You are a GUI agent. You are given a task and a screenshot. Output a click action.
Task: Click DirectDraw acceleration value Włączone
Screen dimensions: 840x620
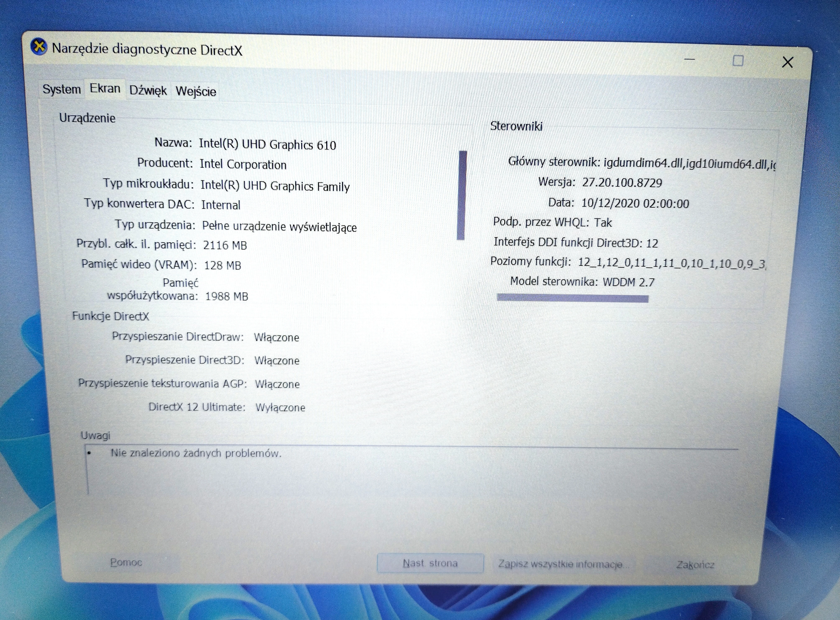tap(276, 337)
